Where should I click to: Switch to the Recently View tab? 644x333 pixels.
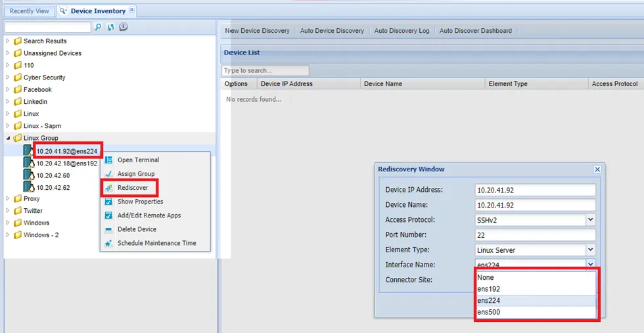coord(29,11)
